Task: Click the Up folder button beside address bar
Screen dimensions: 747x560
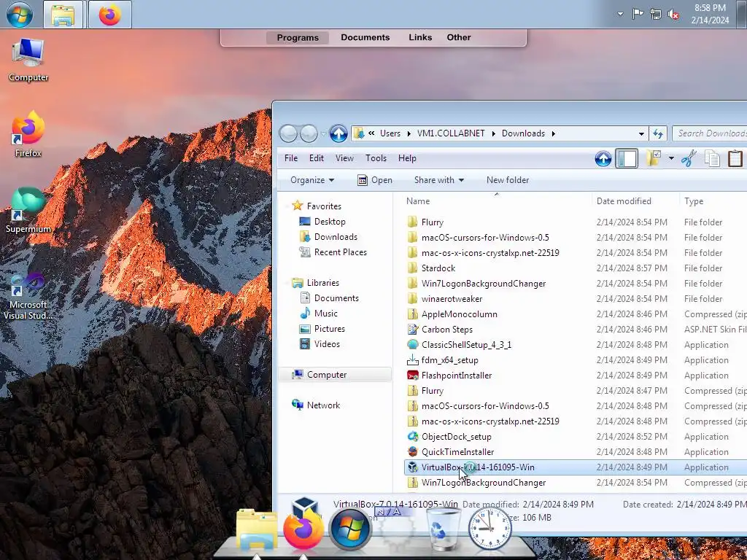Action: coord(338,133)
